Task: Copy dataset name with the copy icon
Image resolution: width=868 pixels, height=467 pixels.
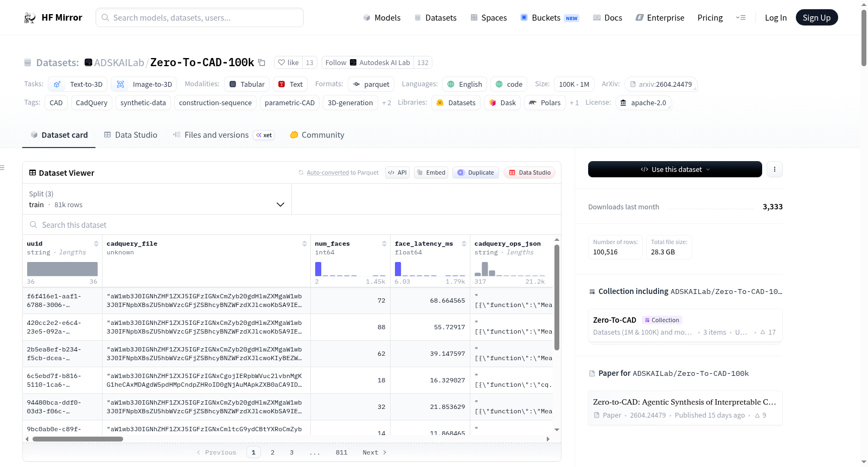Action: (x=261, y=62)
